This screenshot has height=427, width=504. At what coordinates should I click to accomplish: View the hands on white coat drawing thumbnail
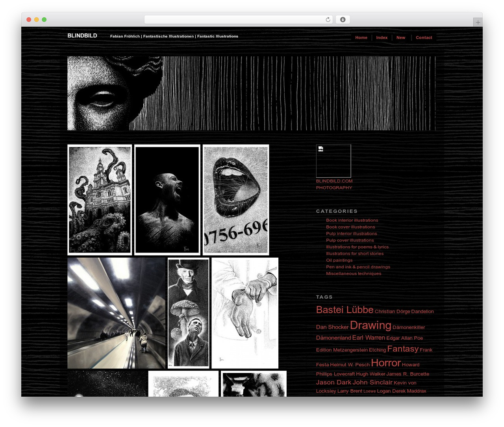coord(245,313)
